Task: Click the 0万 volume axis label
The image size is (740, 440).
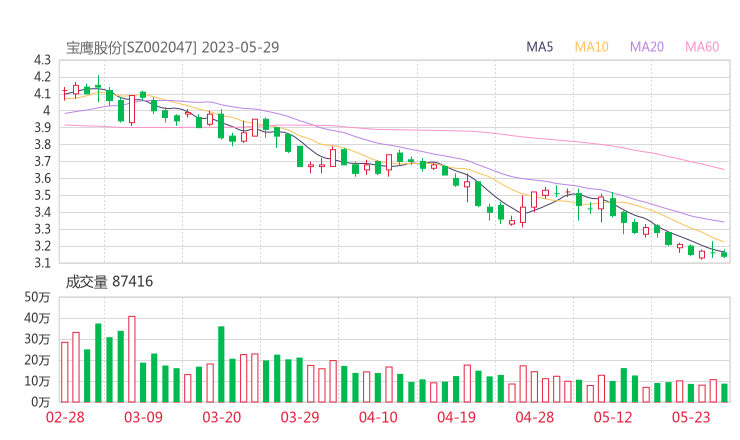Action: coord(41,402)
